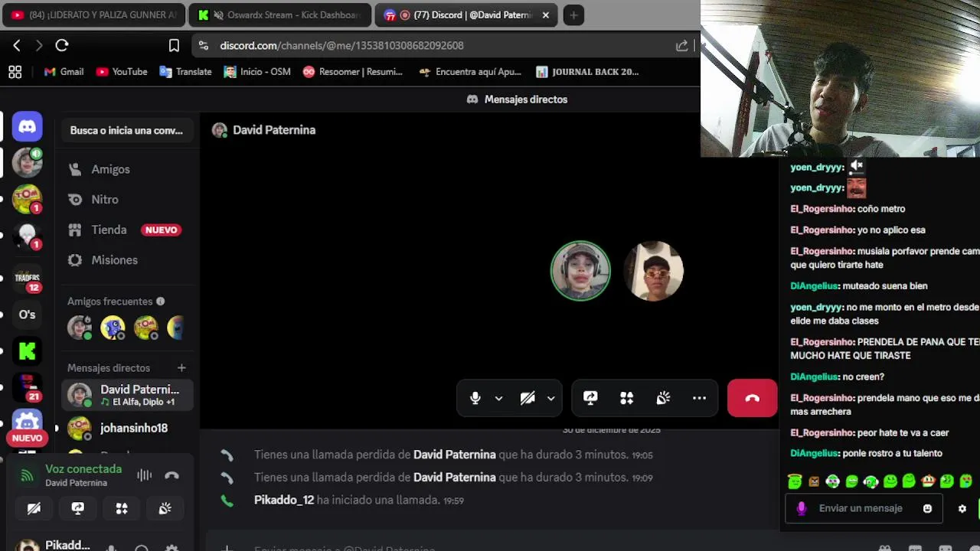Disconnect using voice panel hang-up icon

tap(171, 475)
